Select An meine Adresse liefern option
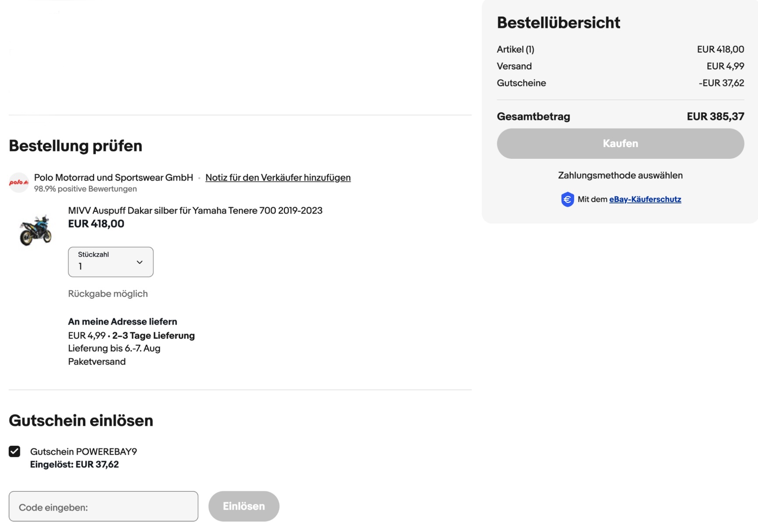This screenshot has height=532, width=758. (x=123, y=322)
